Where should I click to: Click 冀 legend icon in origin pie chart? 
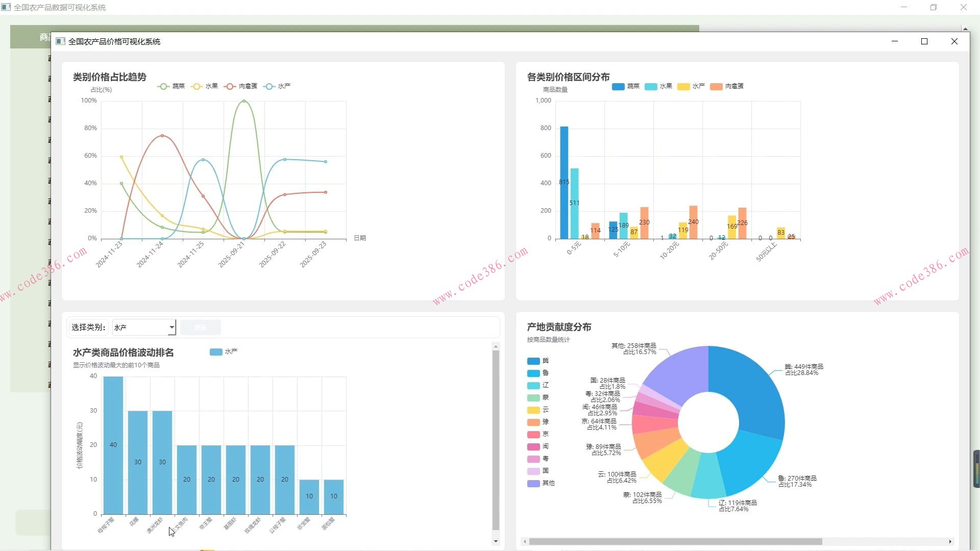[533, 361]
